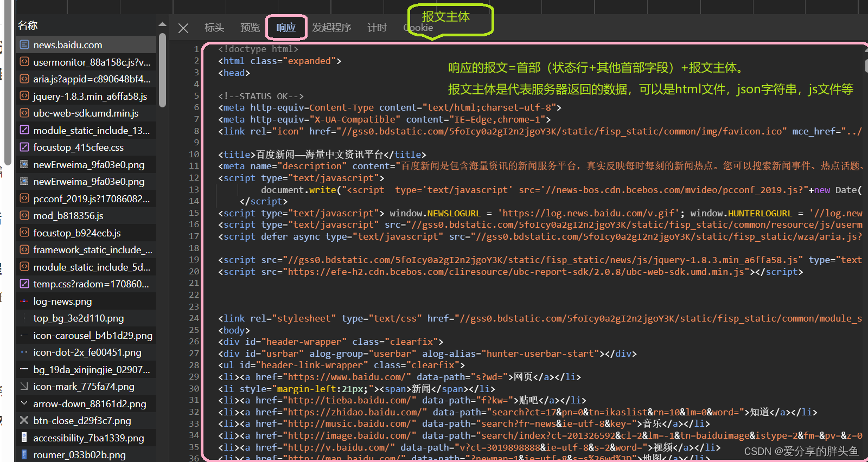Screen dimensions: 868x462
Task: Click the body tag line in response
Action: [x=234, y=330]
